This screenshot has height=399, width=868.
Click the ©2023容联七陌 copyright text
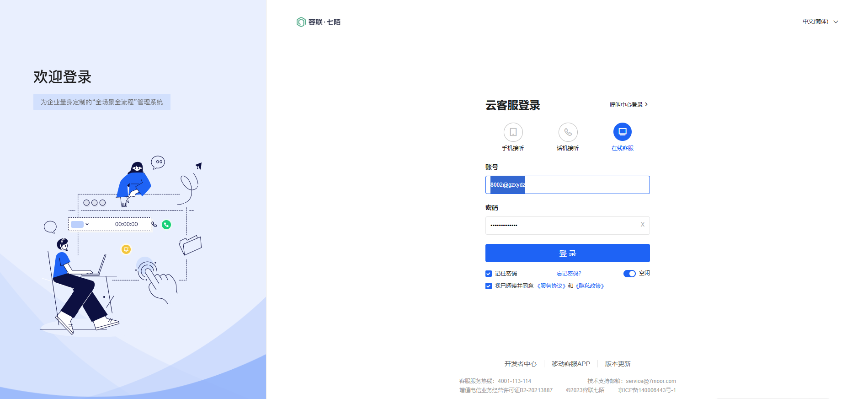(585, 390)
